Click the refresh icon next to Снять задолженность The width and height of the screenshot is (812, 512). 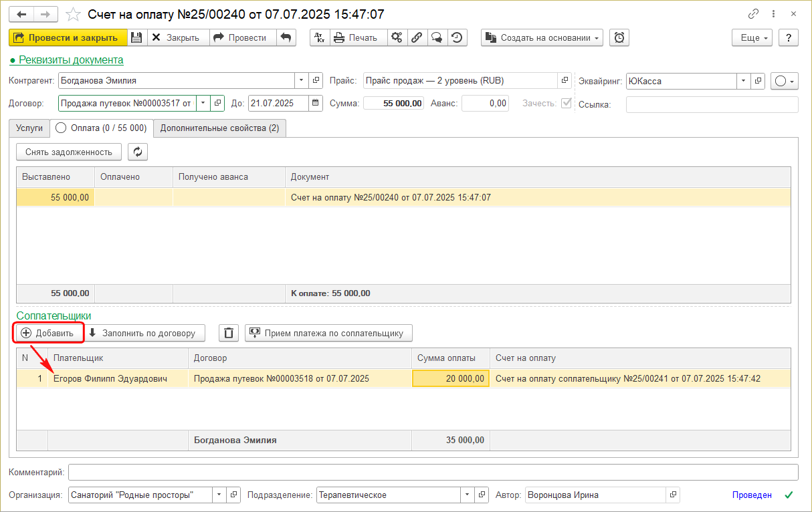coord(138,152)
